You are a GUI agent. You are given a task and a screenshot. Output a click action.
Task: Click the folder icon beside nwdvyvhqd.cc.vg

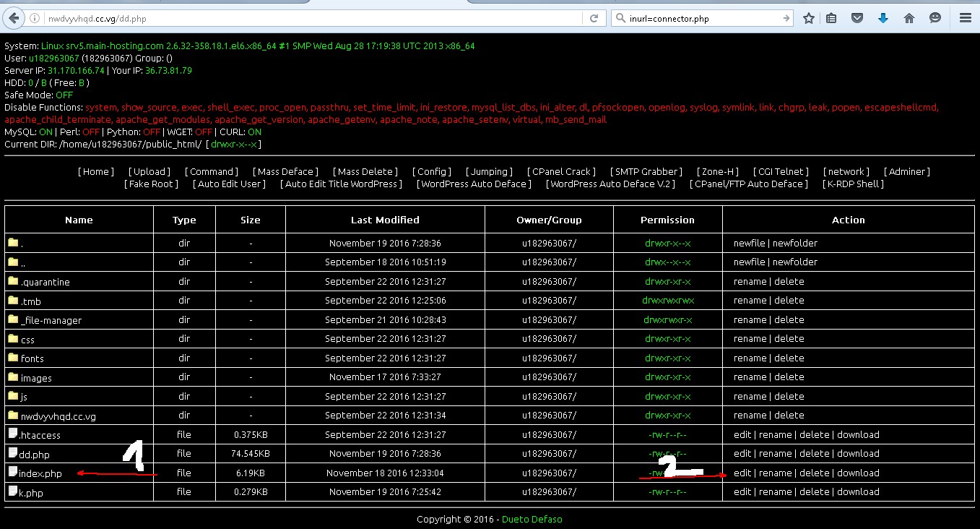12,415
